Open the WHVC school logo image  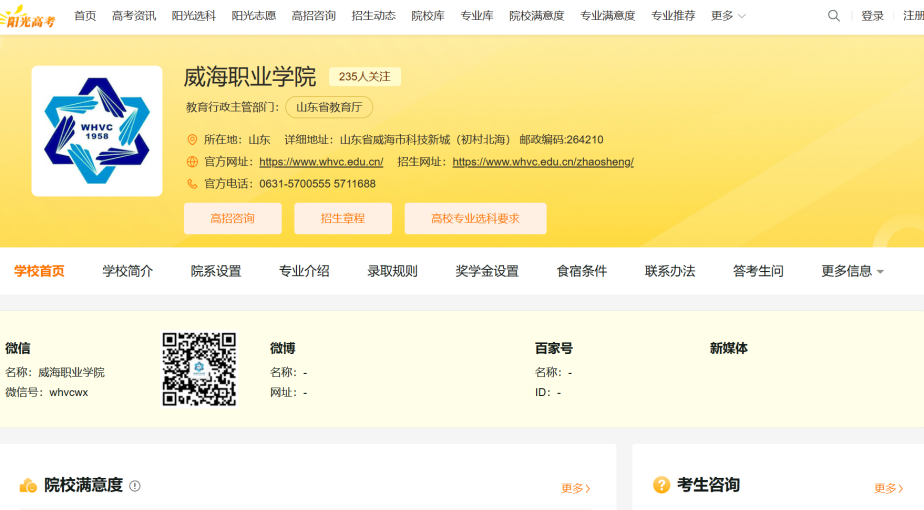pos(97,131)
